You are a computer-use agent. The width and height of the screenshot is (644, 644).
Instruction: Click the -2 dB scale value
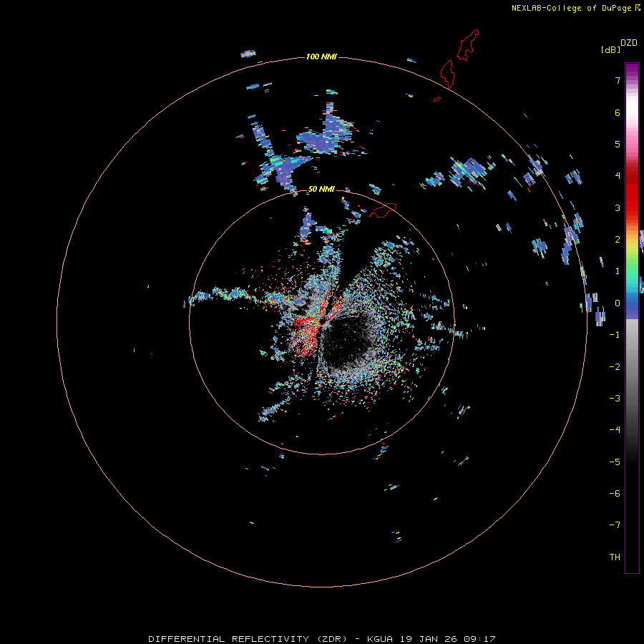(x=615, y=367)
